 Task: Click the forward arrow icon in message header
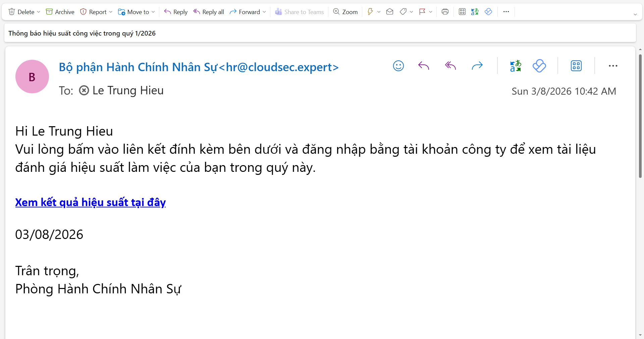tap(477, 66)
